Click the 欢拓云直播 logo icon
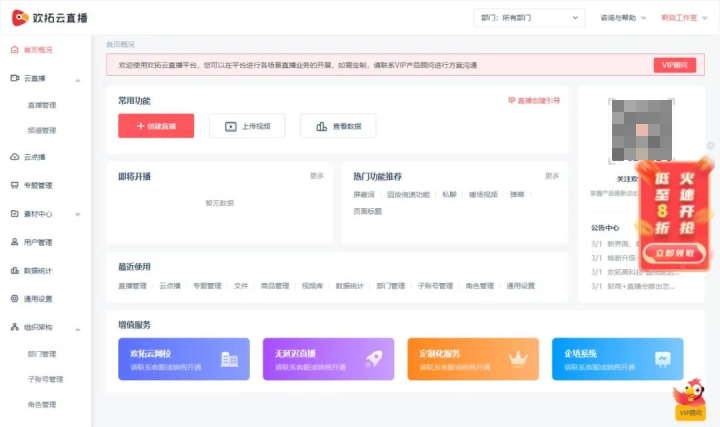This screenshot has width=720, height=427. (20, 18)
